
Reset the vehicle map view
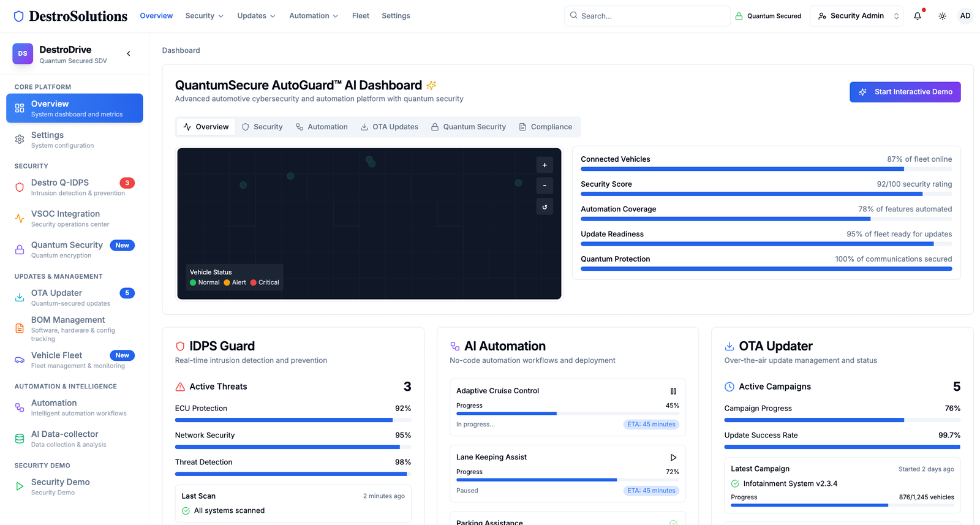[x=545, y=206]
